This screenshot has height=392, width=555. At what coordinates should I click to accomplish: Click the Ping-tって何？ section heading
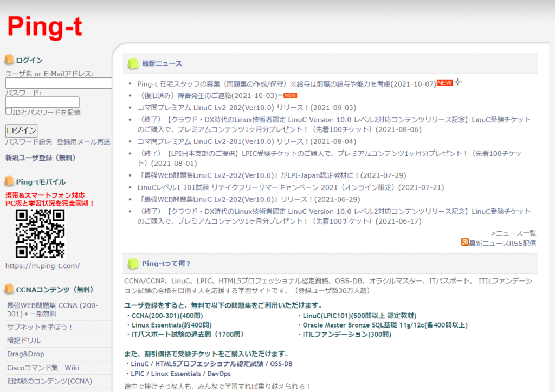point(166,264)
